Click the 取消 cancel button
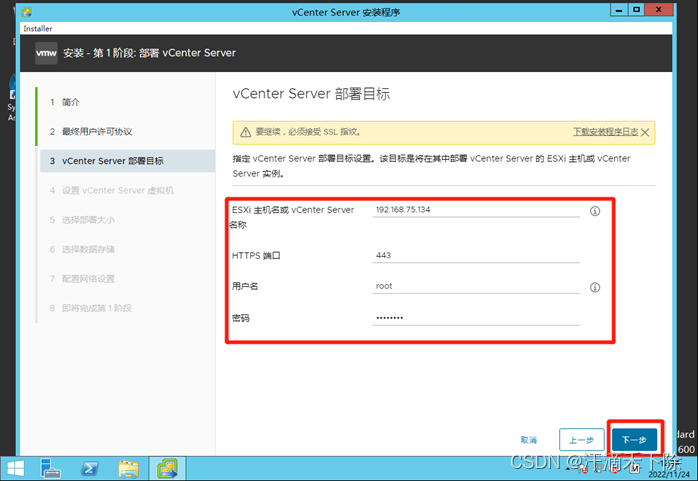This screenshot has height=481, width=698. coord(529,440)
